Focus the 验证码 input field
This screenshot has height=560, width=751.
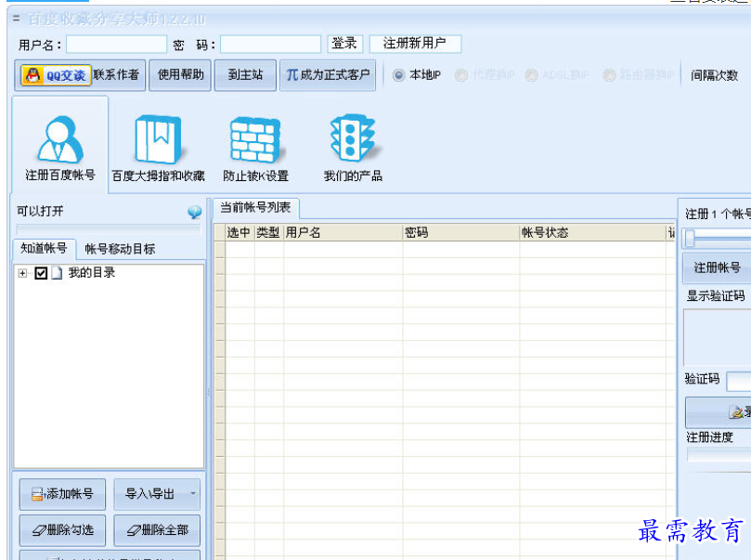(x=739, y=382)
